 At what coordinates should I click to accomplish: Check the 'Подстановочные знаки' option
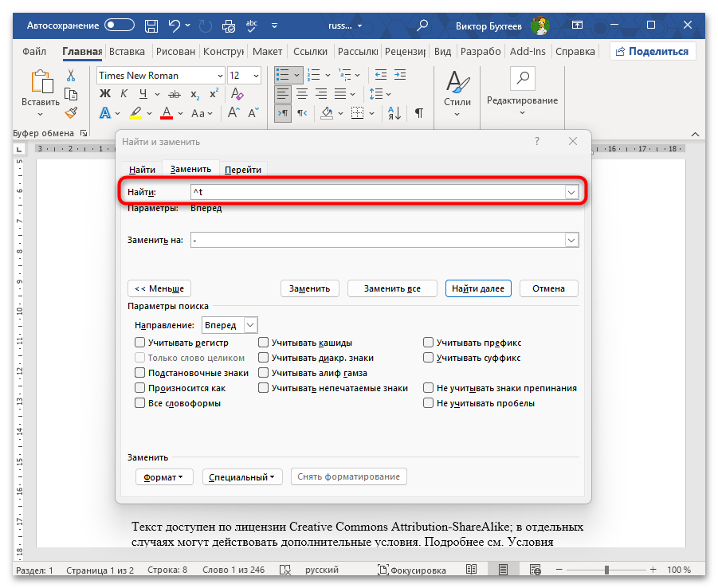point(140,373)
